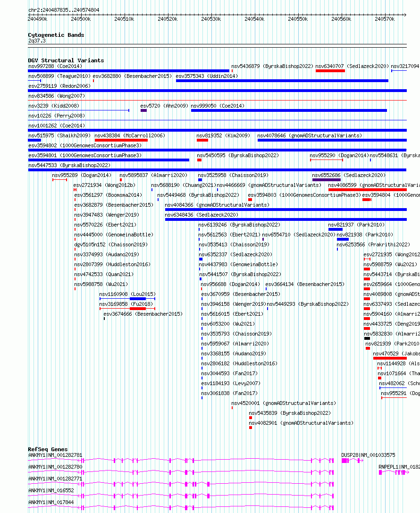This screenshot has height=513, width=420.
Task: Open variant esv3682880 (Besenbacher2015)
Action: point(132,76)
